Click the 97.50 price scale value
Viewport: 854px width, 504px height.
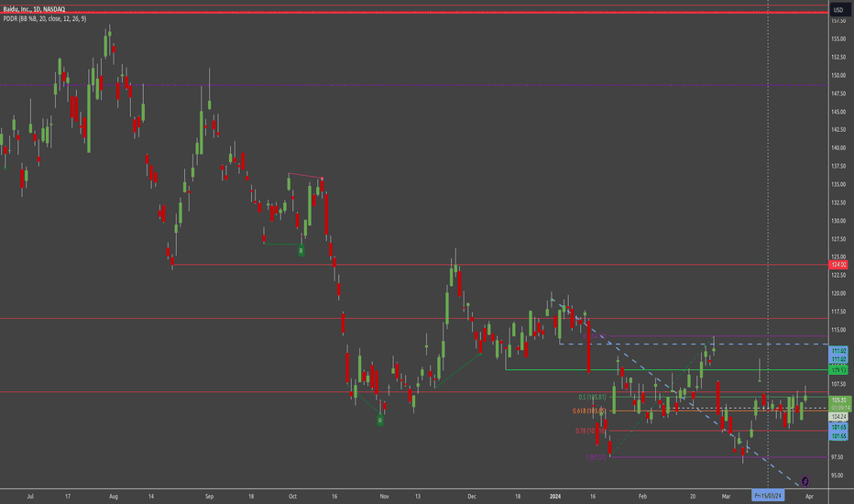tap(838, 456)
